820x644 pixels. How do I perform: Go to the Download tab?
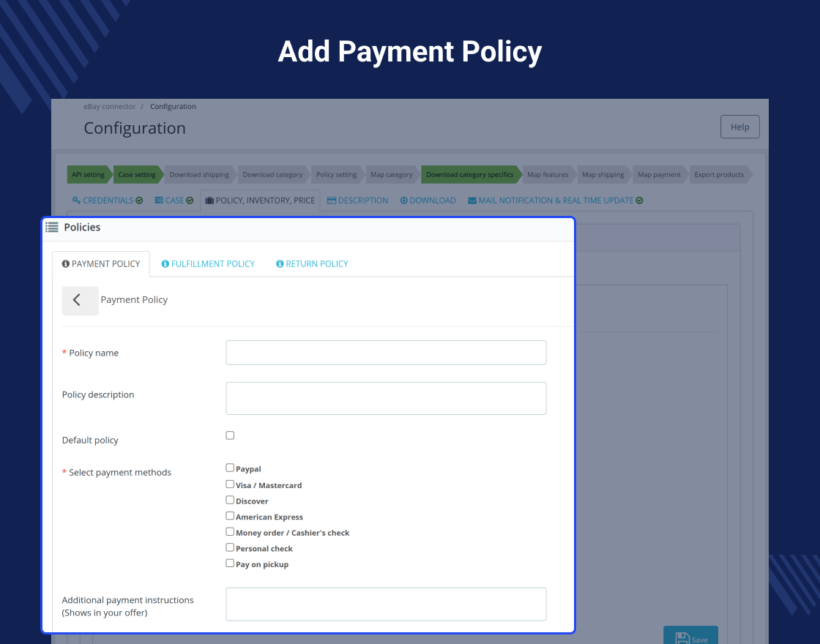point(428,201)
